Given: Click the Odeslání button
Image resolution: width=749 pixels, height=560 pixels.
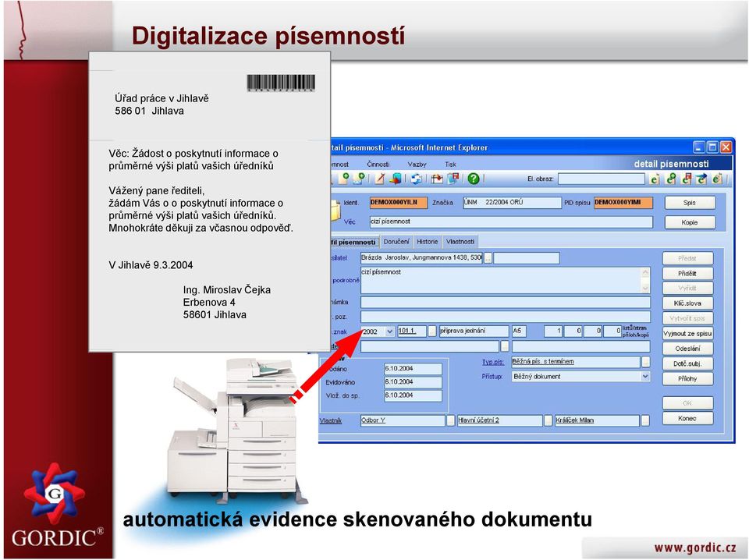Looking at the screenshot, I should 687,349.
